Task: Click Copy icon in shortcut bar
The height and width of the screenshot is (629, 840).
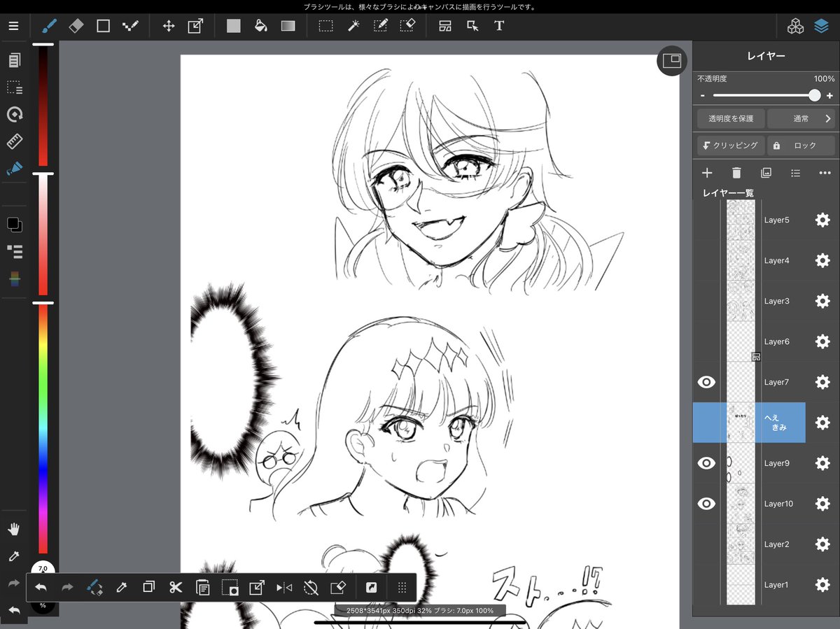Action: (148, 588)
